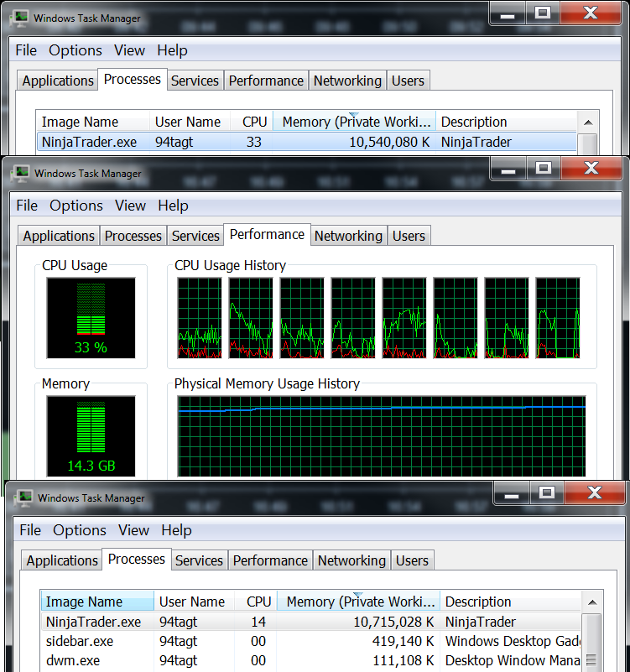Select NinjaTrader.exe row showing 10,540,080 K
The height and width of the screenshot is (672, 630).
[x=307, y=142]
